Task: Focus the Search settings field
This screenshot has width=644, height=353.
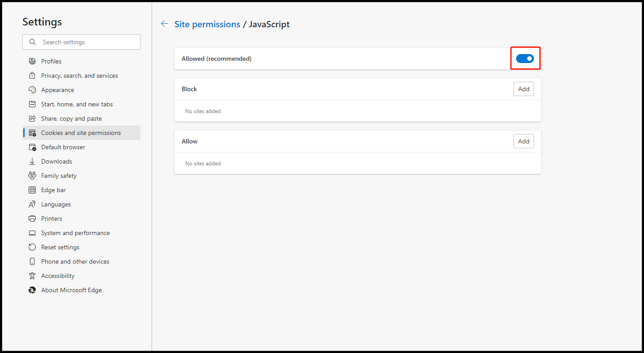Action: click(81, 42)
